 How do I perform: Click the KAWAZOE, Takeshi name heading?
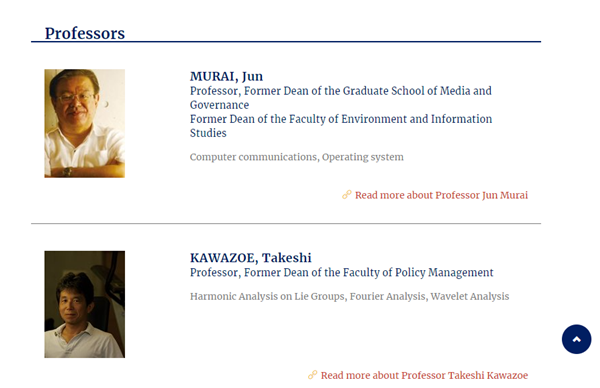pos(251,258)
